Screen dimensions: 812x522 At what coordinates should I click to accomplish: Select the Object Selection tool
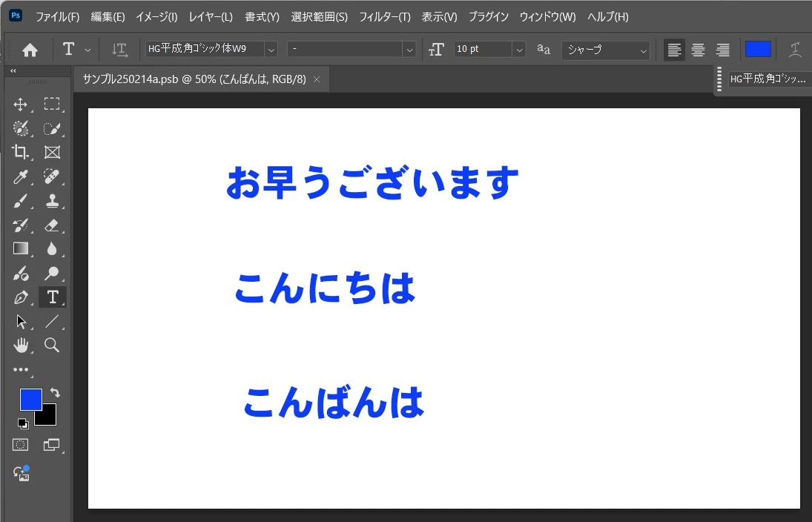coord(52,128)
